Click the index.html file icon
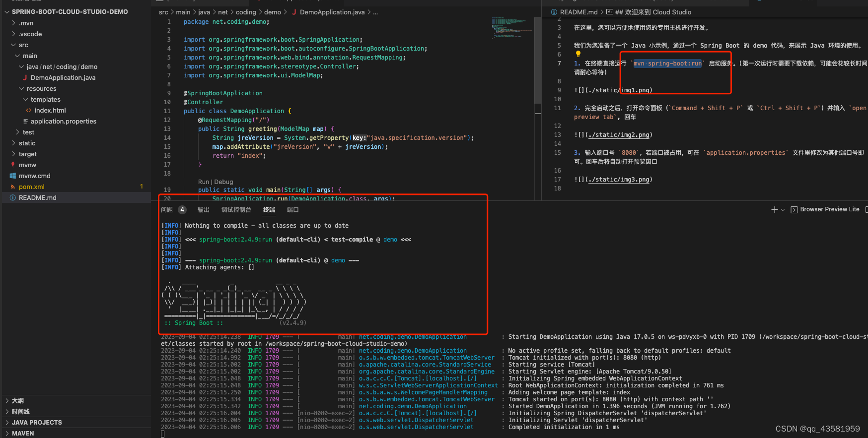This screenshot has width=868, height=438. point(29,111)
